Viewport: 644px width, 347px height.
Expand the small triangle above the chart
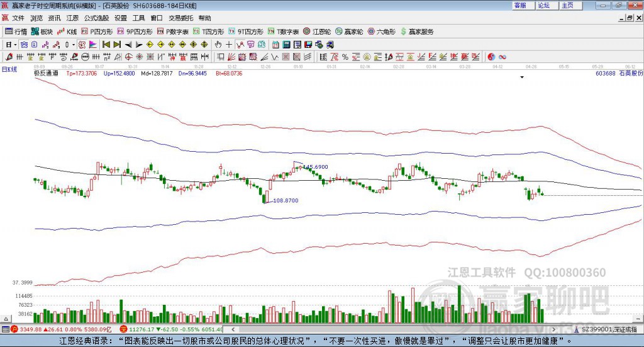[522, 77]
